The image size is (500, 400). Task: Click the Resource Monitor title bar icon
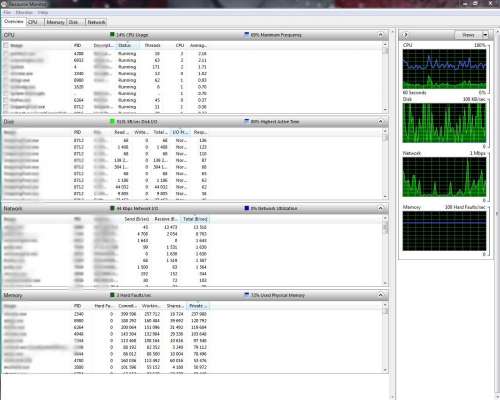4,4
